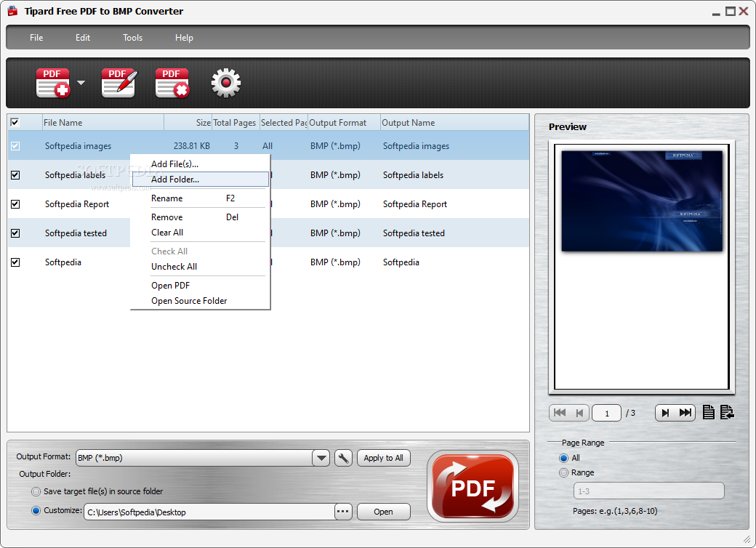756x548 pixels.
Task: Click the Size column header
Action: pyautogui.click(x=188, y=122)
